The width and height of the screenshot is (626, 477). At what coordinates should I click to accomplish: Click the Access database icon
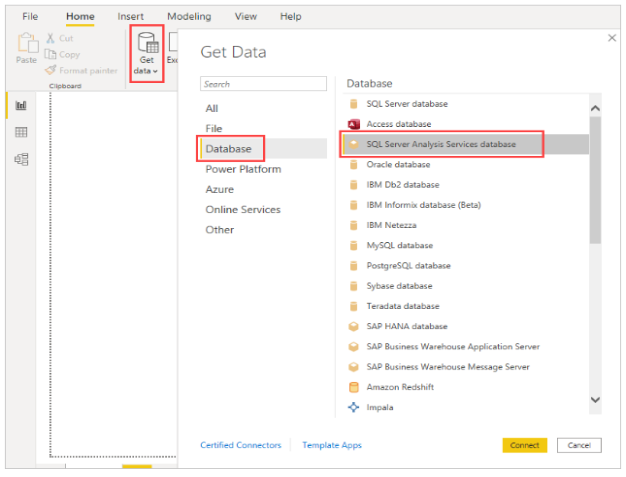coord(354,124)
